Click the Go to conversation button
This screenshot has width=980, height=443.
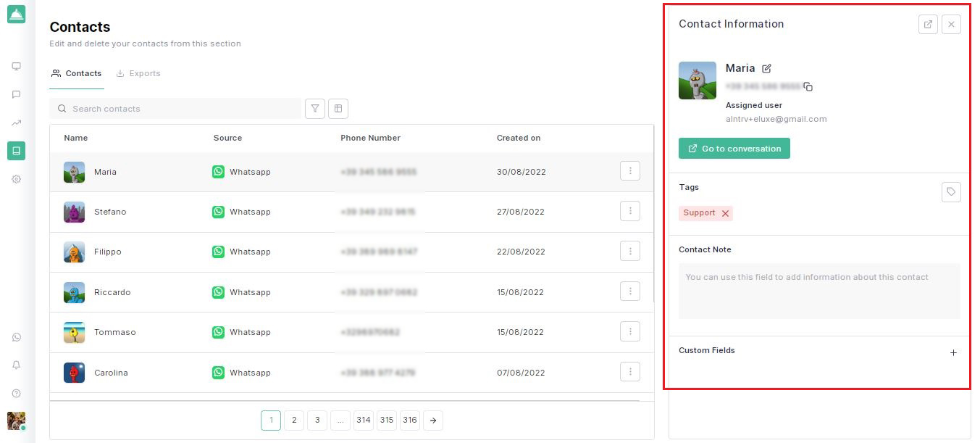coord(734,149)
